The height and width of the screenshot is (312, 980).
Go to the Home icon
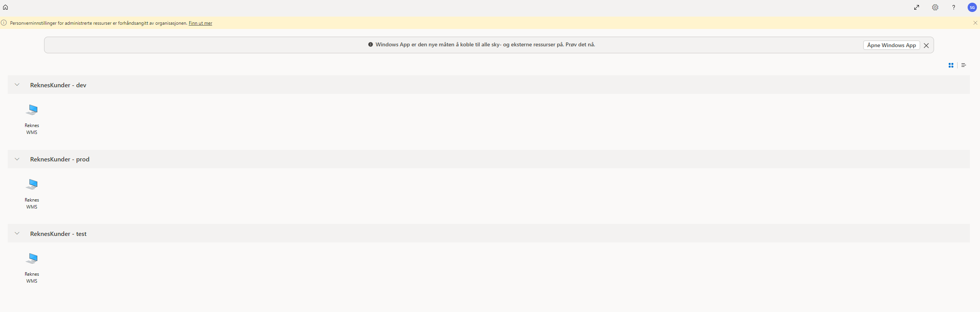[x=5, y=7]
